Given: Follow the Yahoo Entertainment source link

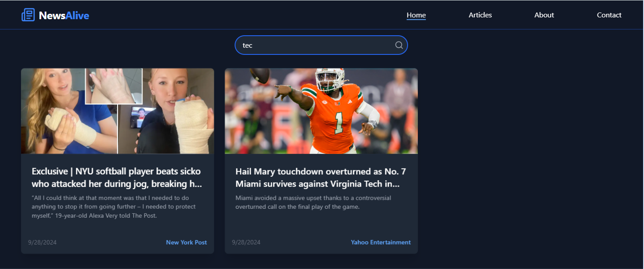Looking at the screenshot, I should coord(381,242).
